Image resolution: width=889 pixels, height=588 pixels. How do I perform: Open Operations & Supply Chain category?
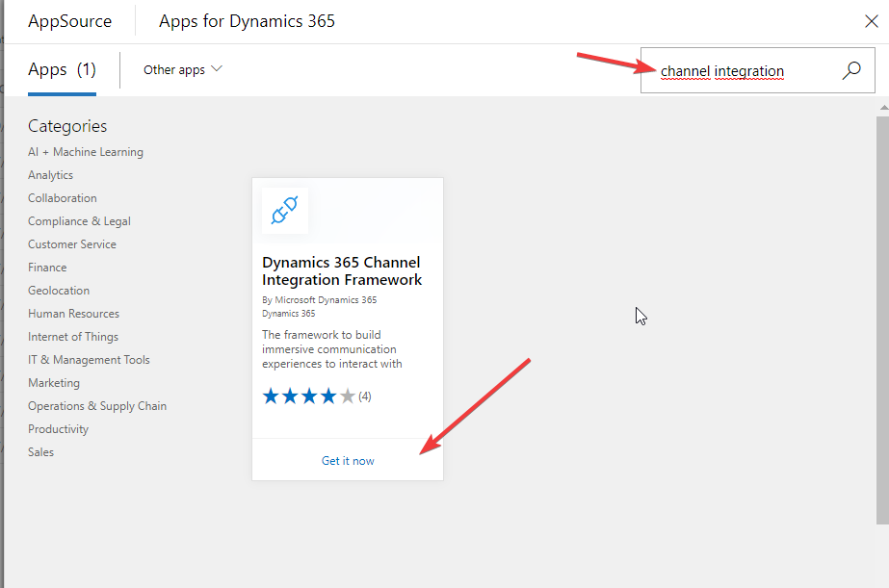tap(97, 406)
